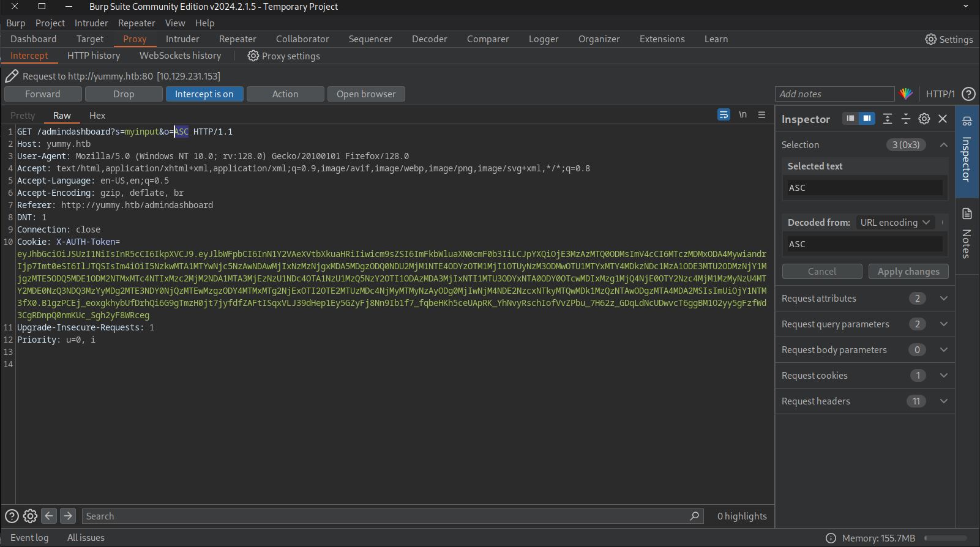Viewport: 980px width, 547px height.
Task: Open the help icon beside HTTP/1
Action: [968, 94]
